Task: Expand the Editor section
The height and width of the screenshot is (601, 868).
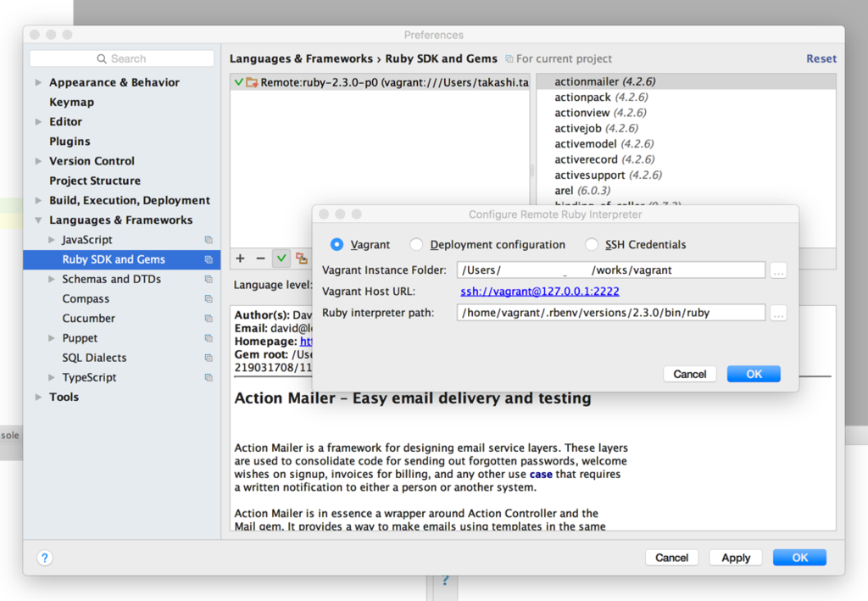Action: (38, 122)
